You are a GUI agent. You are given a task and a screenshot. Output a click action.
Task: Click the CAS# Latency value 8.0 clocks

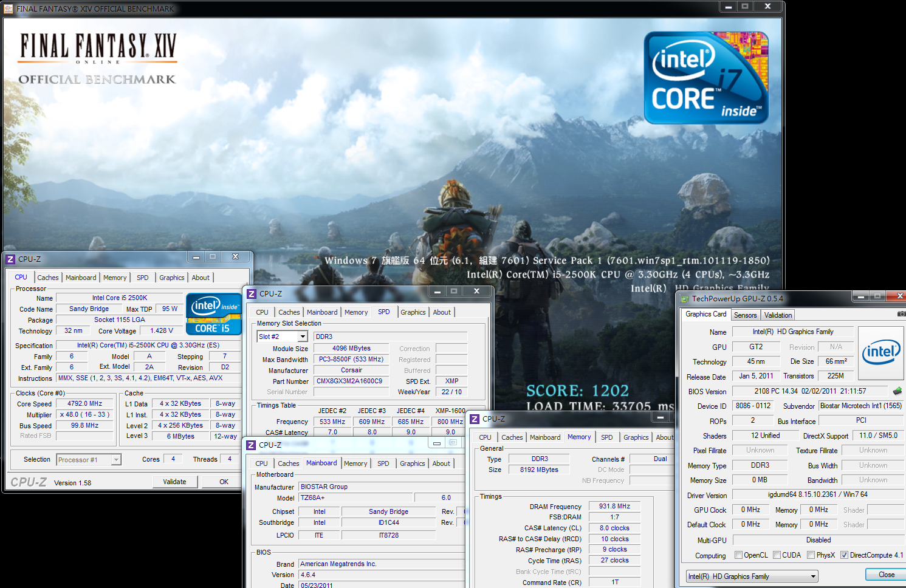point(615,528)
